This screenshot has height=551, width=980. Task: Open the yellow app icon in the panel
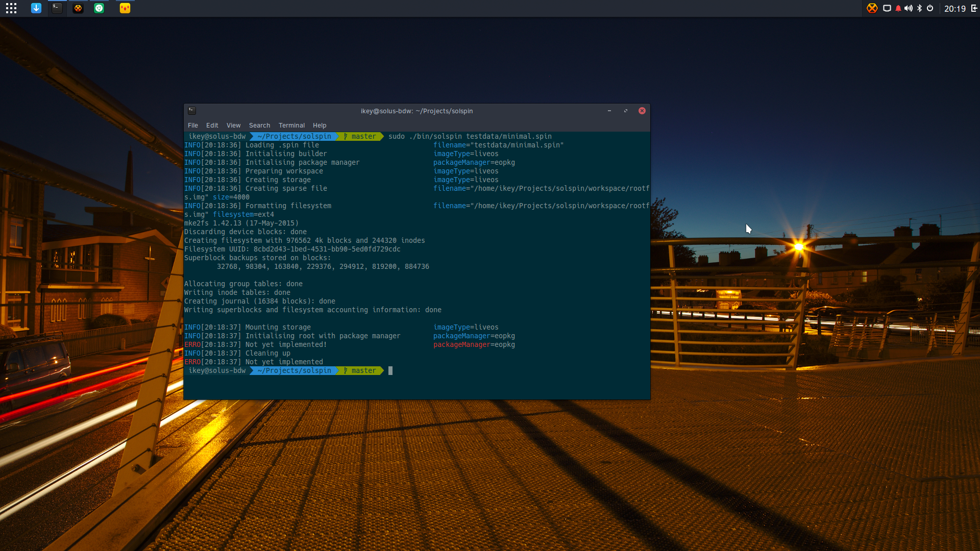125,8
